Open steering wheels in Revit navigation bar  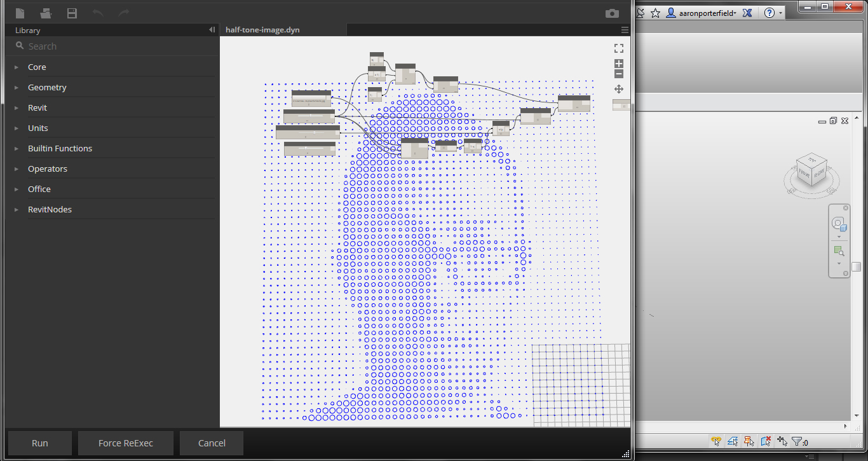(839, 224)
